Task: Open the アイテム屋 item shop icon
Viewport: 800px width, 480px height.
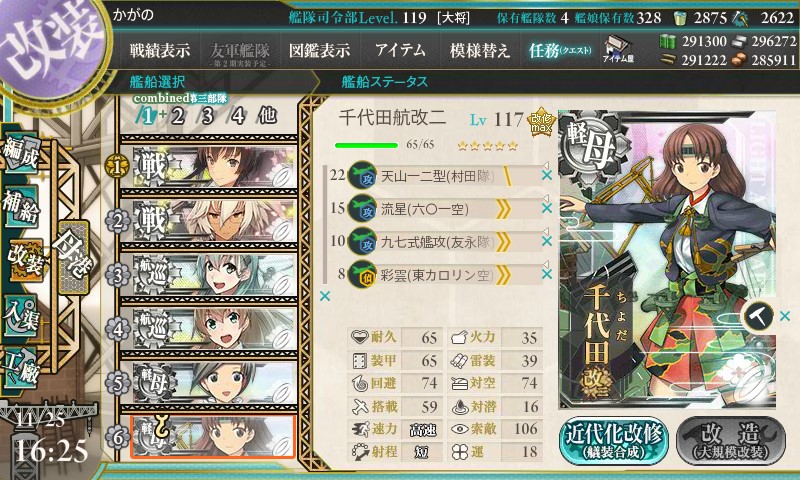Action: [x=618, y=49]
